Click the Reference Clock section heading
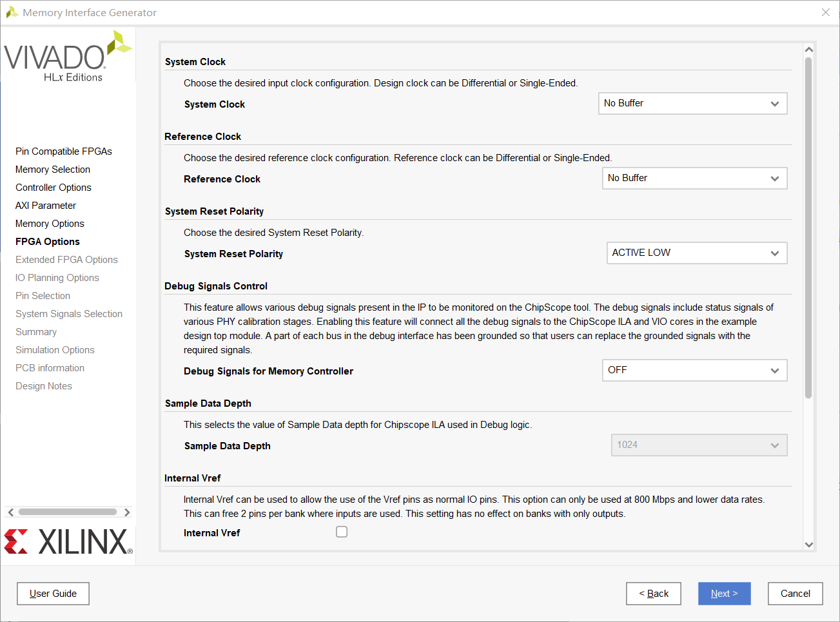The height and width of the screenshot is (622, 840). pyautogui.click(x=202, y=137)
